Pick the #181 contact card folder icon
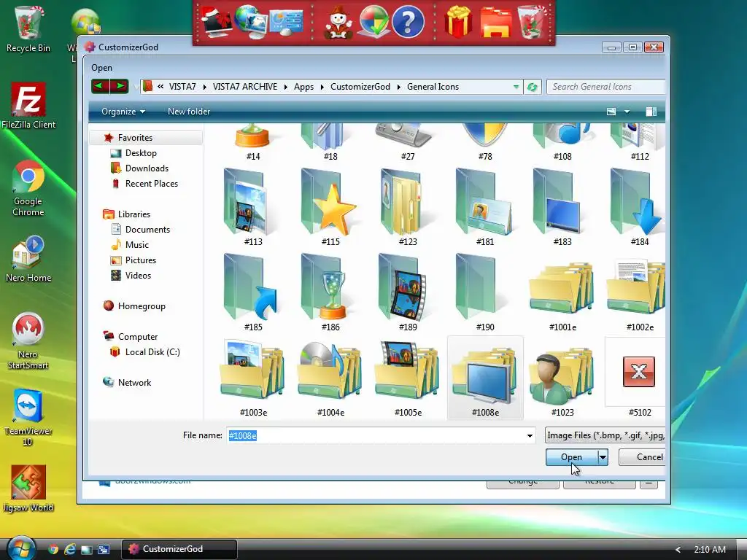Image resolution: width=747 pixels, height=560 pixels. tap(484, 202)
